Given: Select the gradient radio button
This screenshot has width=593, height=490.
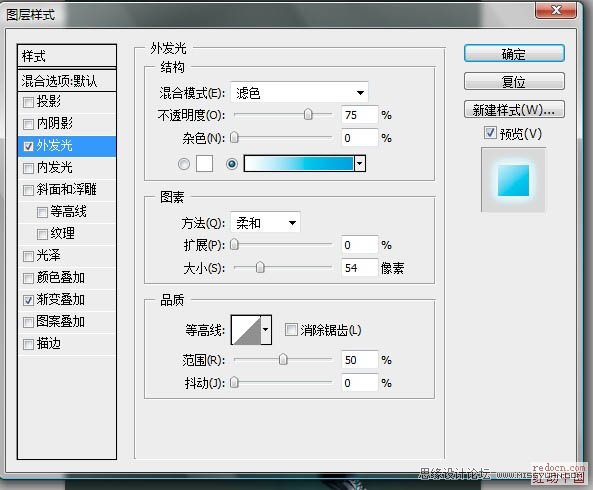Looking at the screenshot, I should [232, 164].
